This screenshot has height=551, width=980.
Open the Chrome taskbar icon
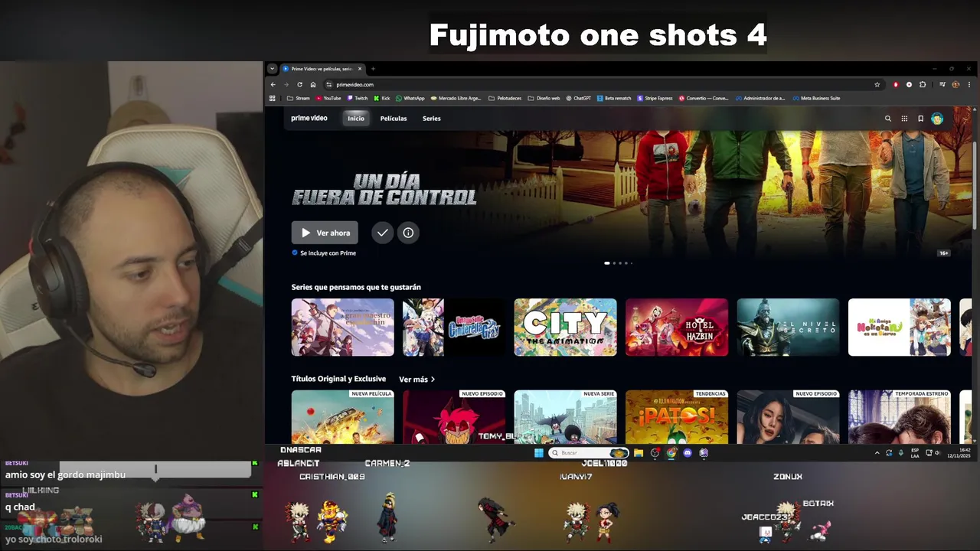pyautogui.click(x=671, y=453)
